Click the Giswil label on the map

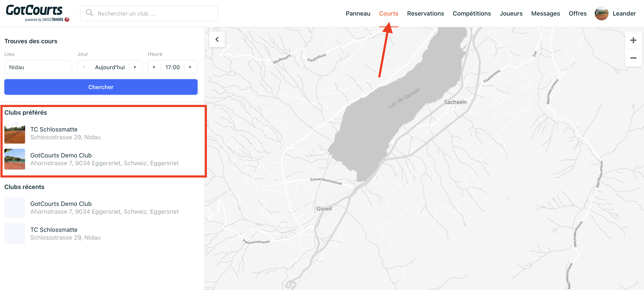pos(324,209)
